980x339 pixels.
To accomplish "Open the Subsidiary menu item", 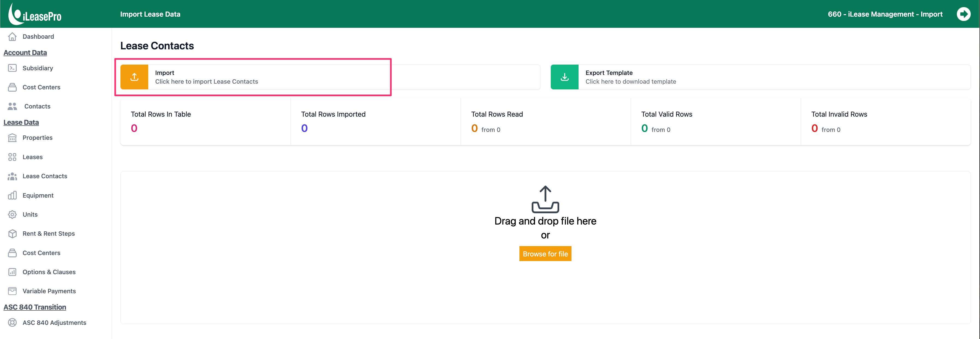I will click(38, 68).
